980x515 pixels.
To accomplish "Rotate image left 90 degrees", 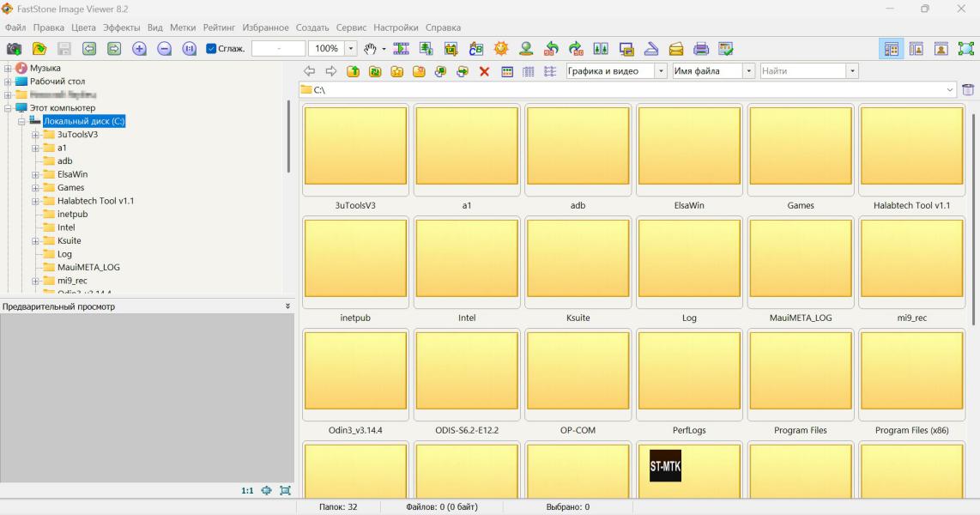I will click(552, 49).
